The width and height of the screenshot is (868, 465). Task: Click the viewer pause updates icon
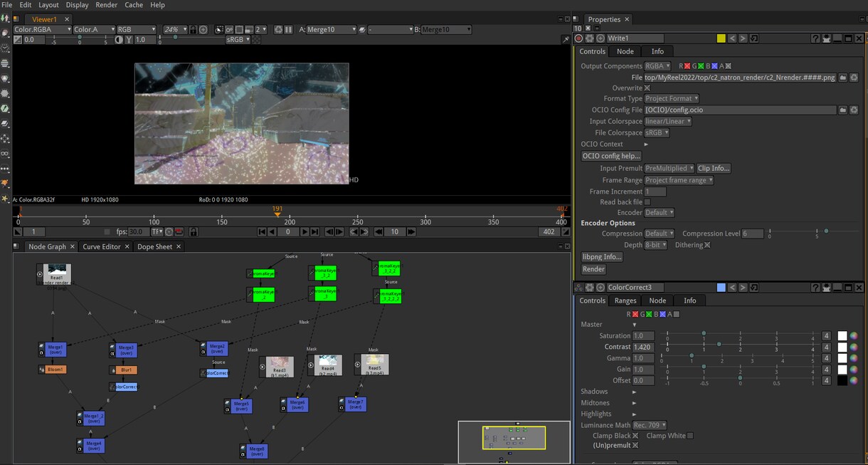pos(288,30)
